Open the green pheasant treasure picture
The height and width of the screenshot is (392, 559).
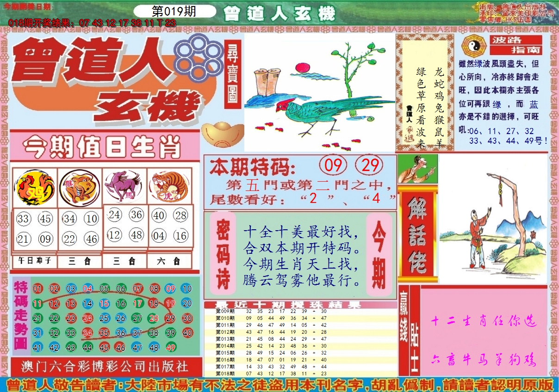pyautogui.click(x=319, y=92)
